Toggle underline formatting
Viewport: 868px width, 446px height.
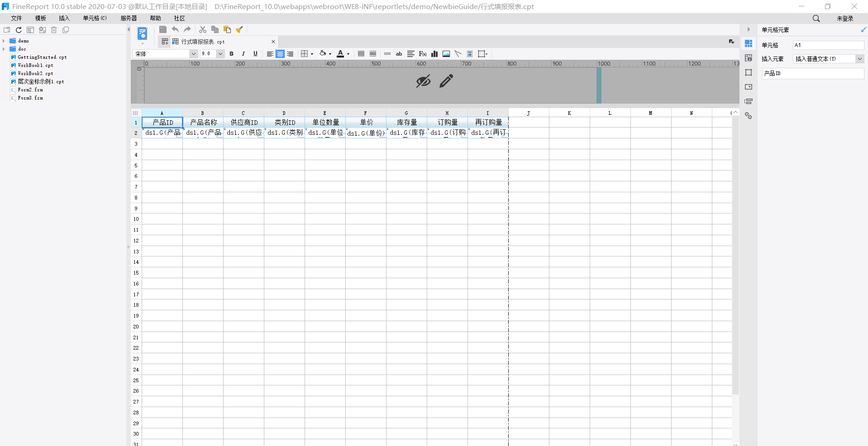(255, 54)
